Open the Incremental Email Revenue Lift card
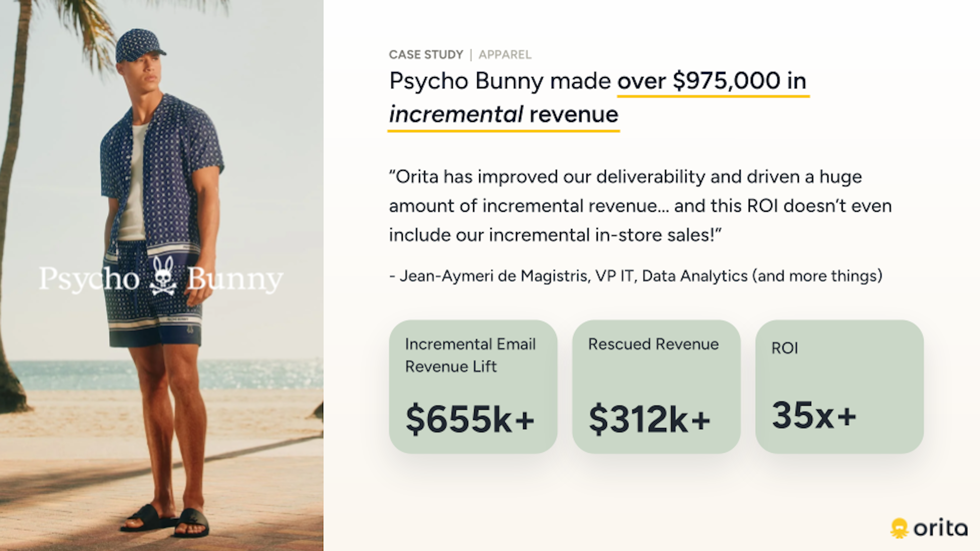 [473, 387]
